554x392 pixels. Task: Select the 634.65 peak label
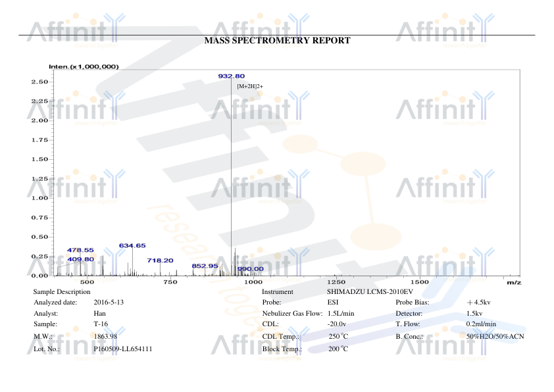tap(132, 245)
